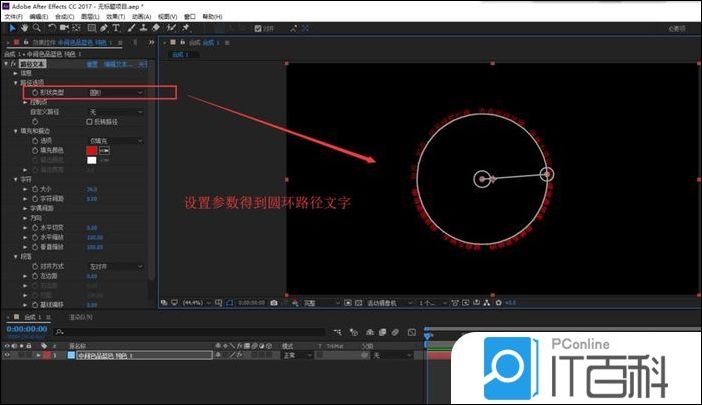The width and height of the screenshot is (702, 405).
Task: Toggle stopwatch for 字符间距 property
Action: click(35, 199)
